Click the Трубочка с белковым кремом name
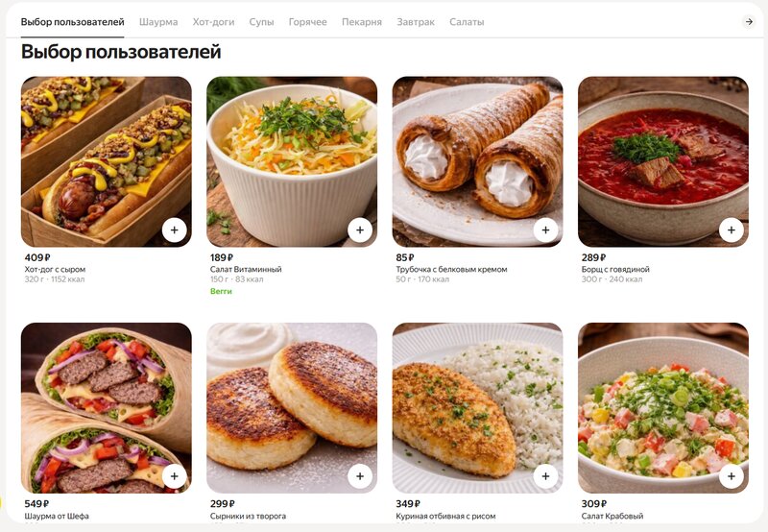 click(451, 269)
